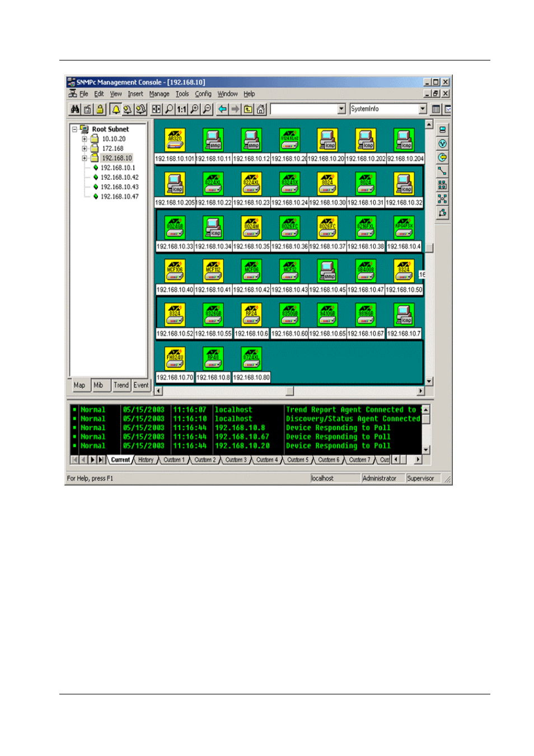Click the bottom icon in right palette

(442, 213)
